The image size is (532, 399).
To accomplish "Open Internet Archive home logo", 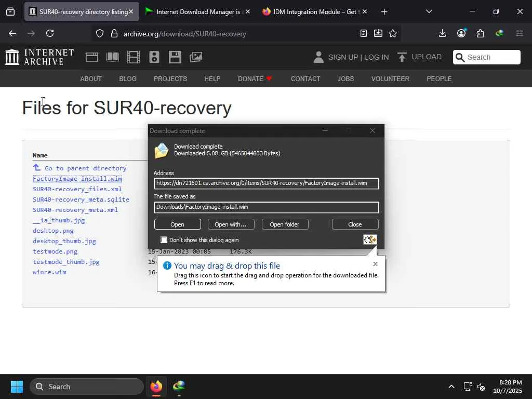I will coord(39,57).
